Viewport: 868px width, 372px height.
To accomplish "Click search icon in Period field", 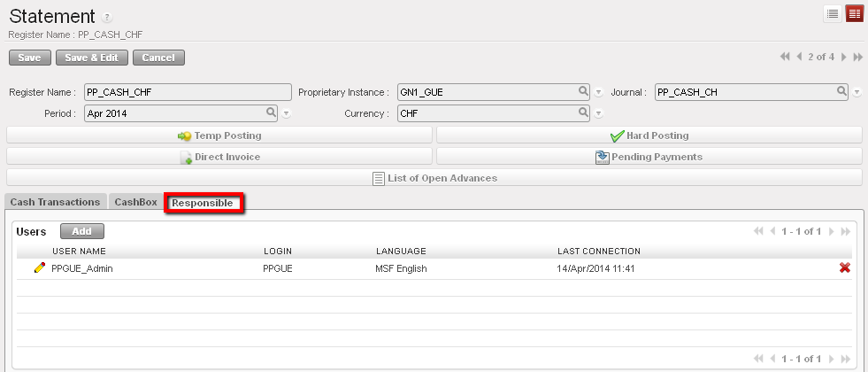I will point(272,112).
